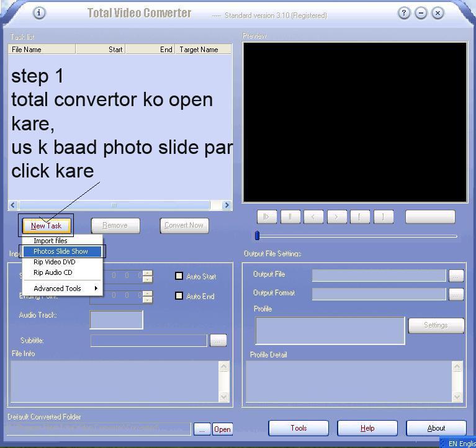Click the End column header
Screen dimensions: 476x448
point(150,49)
